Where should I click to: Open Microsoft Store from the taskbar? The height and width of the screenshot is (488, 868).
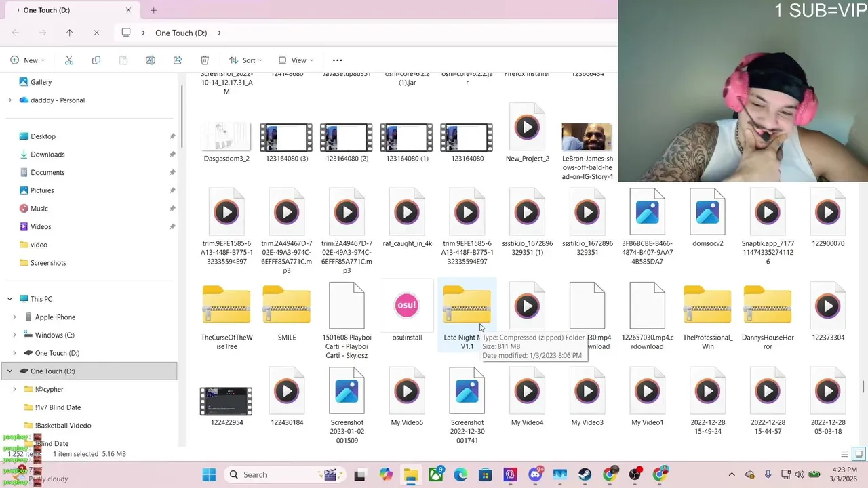pyautogui.click(x=485, y=474)
